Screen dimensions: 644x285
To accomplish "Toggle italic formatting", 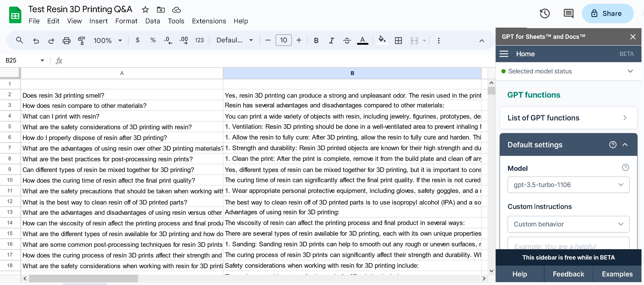I will click(331, 40).
